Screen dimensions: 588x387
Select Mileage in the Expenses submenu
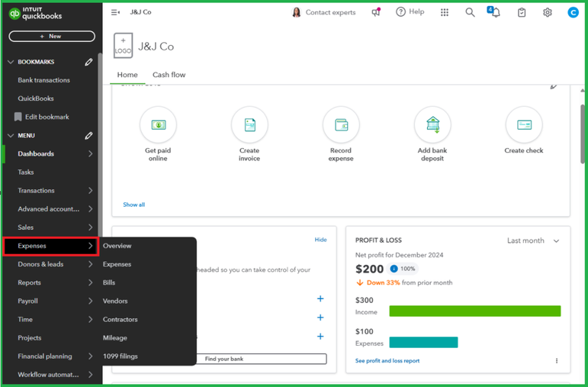[x=114, y=338]
